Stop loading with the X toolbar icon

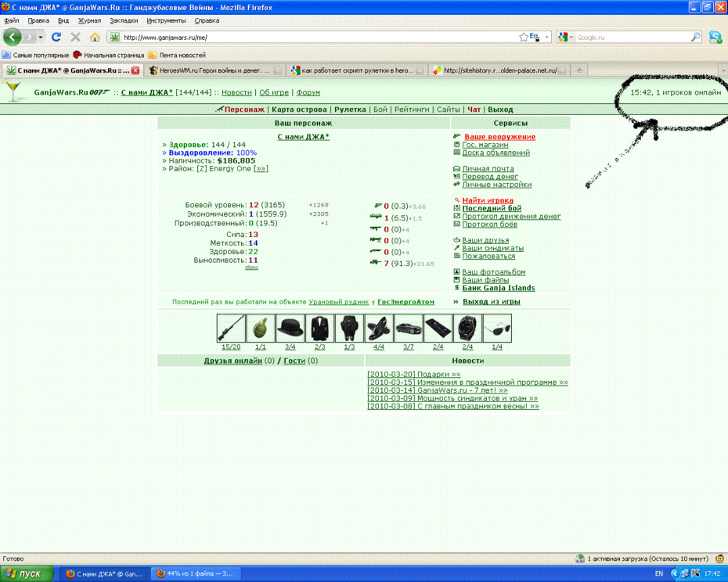(75, 37)
